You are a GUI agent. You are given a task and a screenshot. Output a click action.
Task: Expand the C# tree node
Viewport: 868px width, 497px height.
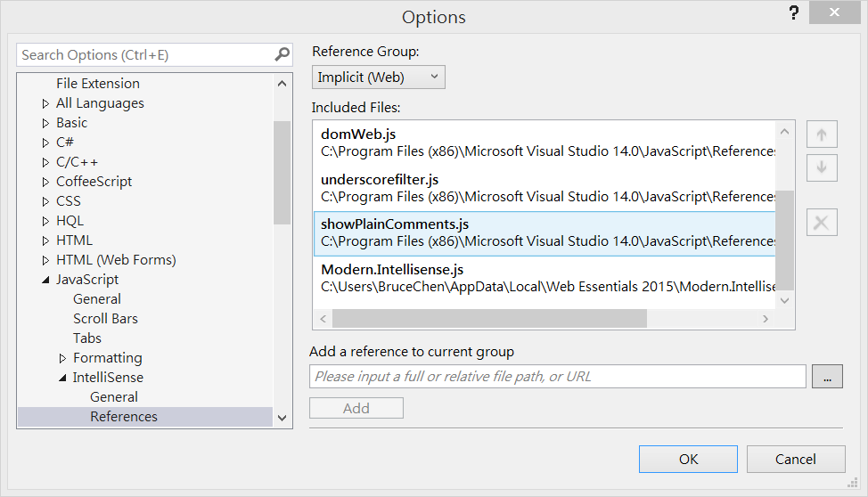point(46,143)
